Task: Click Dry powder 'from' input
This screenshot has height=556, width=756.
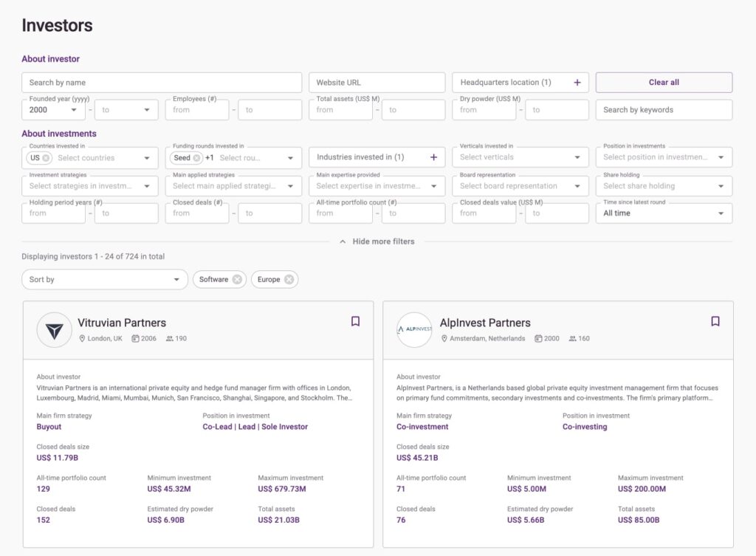Action: 484,110
